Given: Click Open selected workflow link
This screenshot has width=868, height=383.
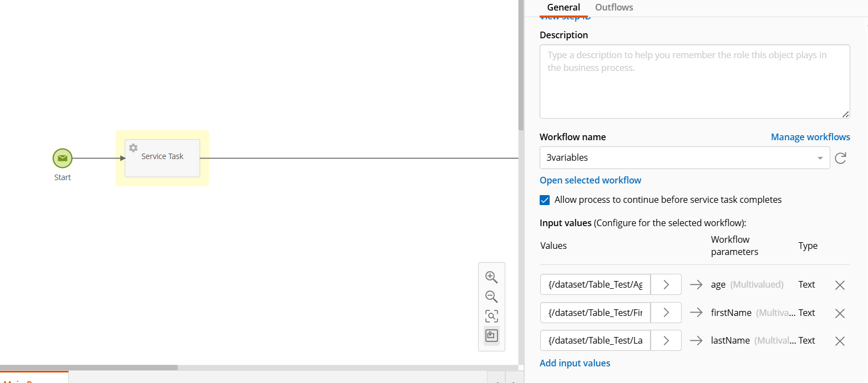Looking at the screenshot, I should tap(590, 180).
